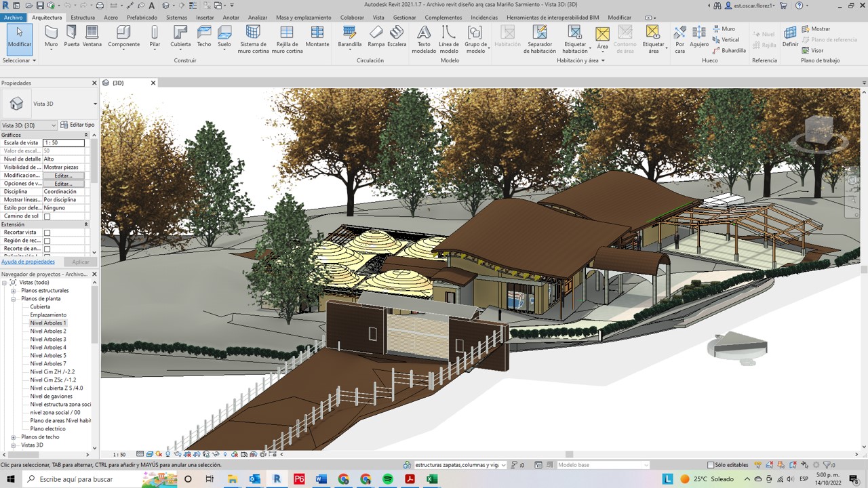Click the Por cara opening tool

tap(679, 39)
